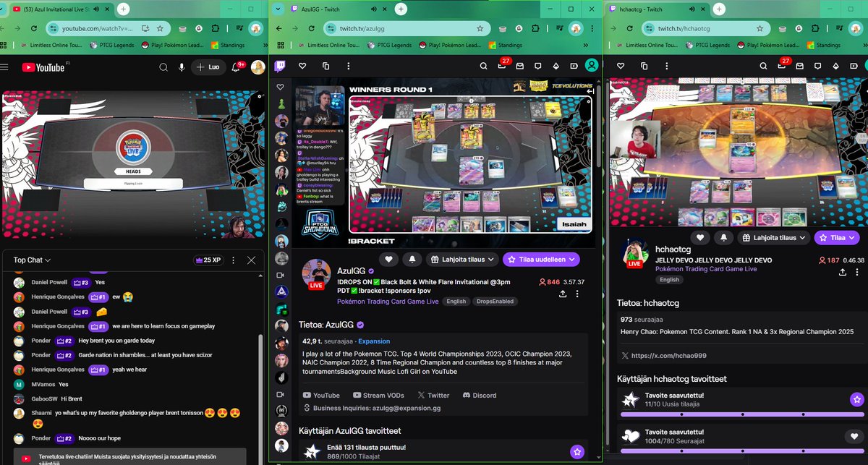Click the YouTube 'Luo' create button

208,67
